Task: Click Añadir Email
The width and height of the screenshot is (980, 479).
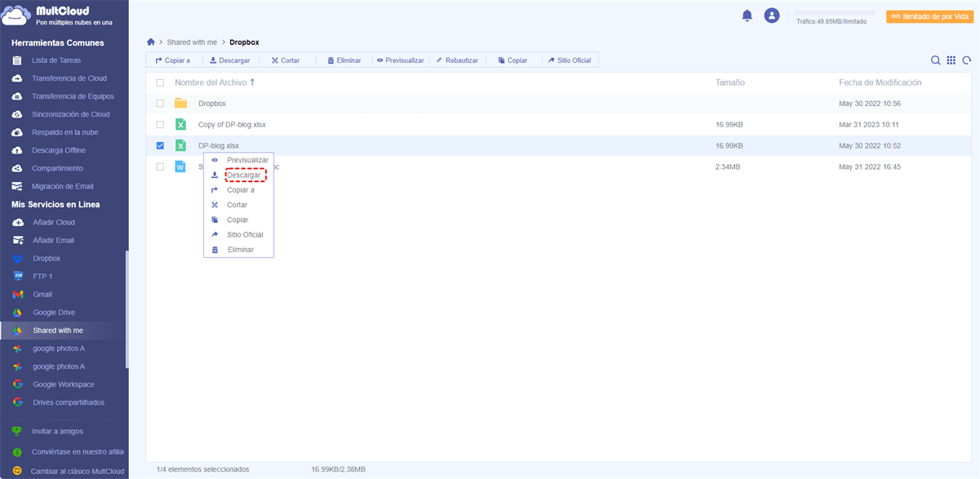Action: click(54, 240)
